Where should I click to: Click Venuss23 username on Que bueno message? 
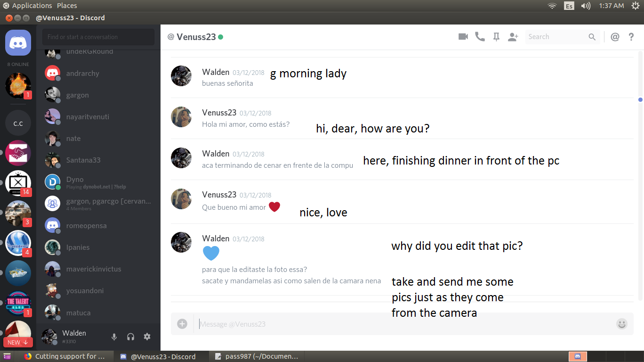(x=219, y=194)
